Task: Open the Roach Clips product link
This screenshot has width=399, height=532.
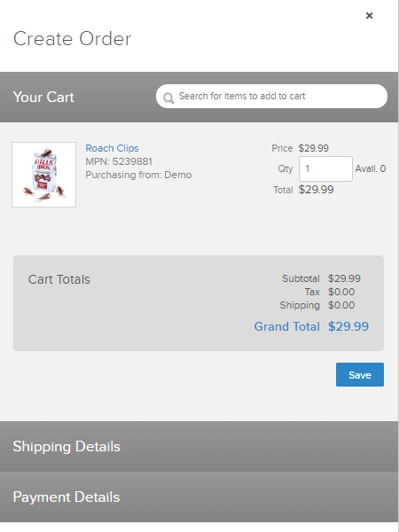Action: (112, 148)
